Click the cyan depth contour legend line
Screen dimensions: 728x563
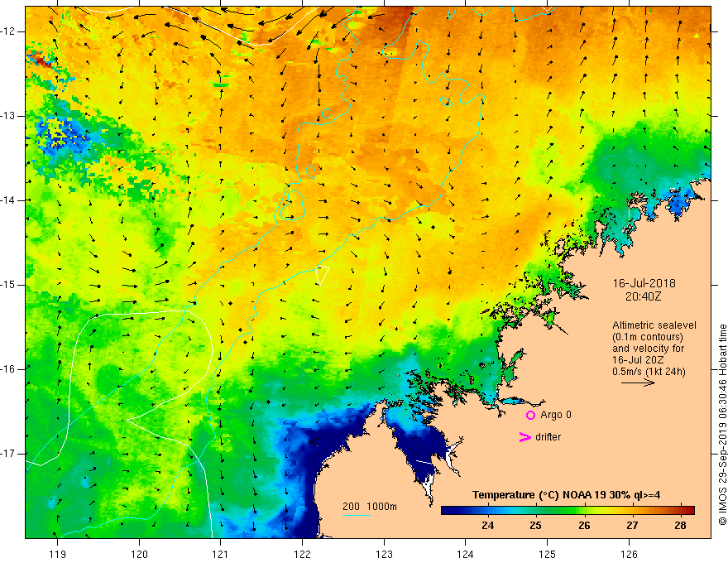click(356, 515)
